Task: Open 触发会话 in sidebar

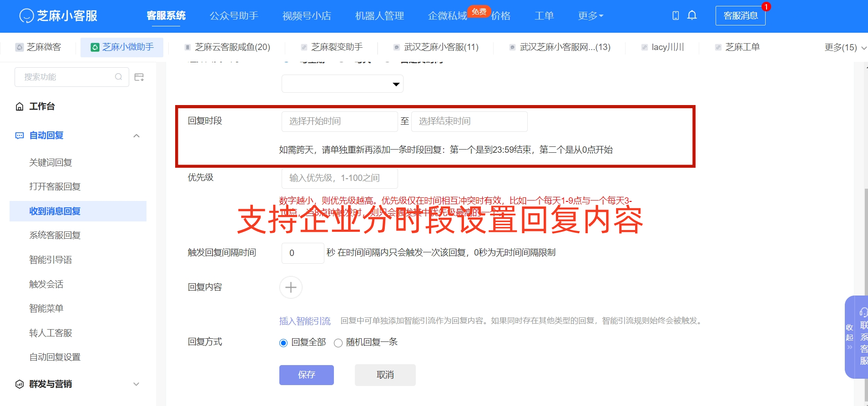Action: [x=46, y=285]
